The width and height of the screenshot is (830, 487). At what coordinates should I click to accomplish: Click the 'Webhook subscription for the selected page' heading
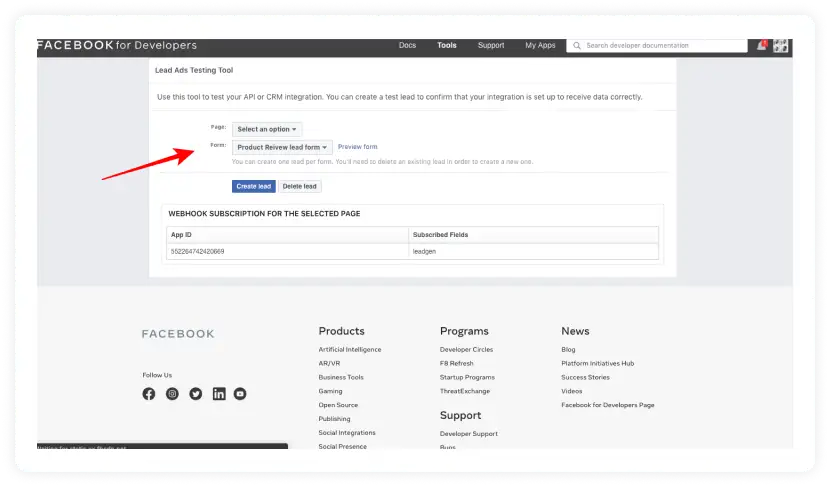[x=264, y=213]
